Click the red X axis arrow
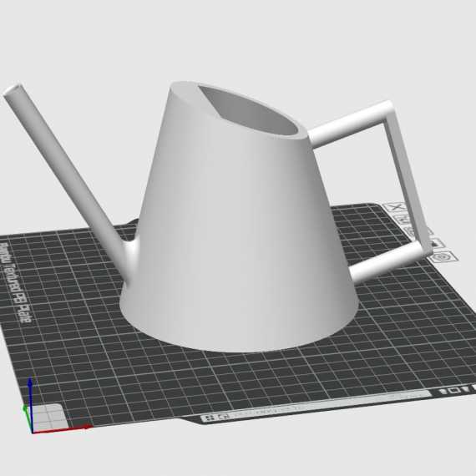The image size is (476, 476). pyautogui.click(x=63, y=428)
